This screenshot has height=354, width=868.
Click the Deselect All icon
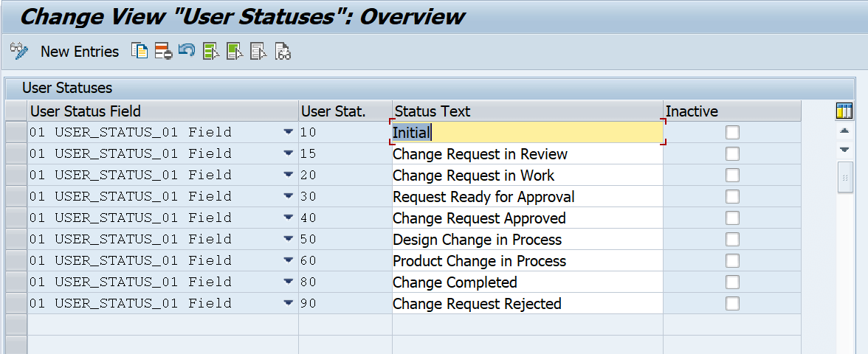(x=258, y=51)
